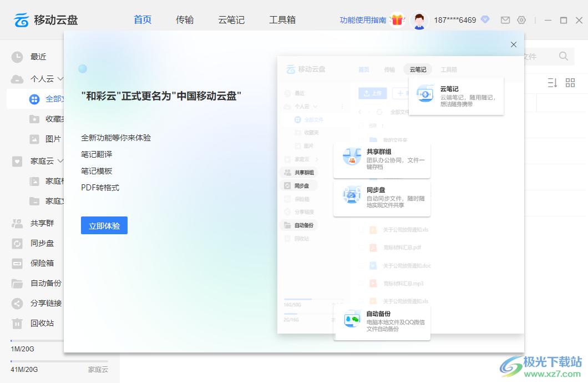The image size is (588, 383).
Task: Open the sort order icon
Action: click(x=552, y=83)
